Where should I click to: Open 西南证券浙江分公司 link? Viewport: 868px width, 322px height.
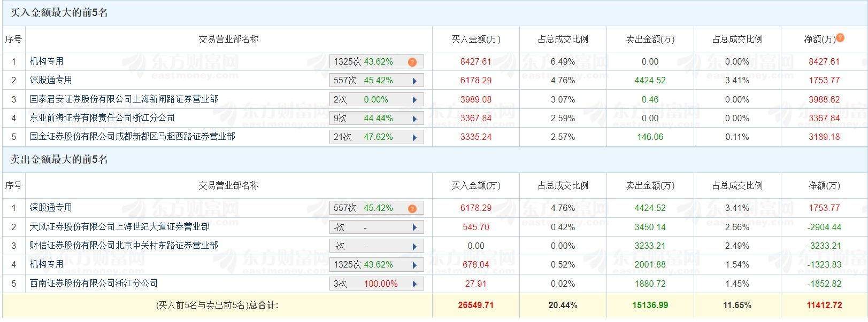[94, 283]
